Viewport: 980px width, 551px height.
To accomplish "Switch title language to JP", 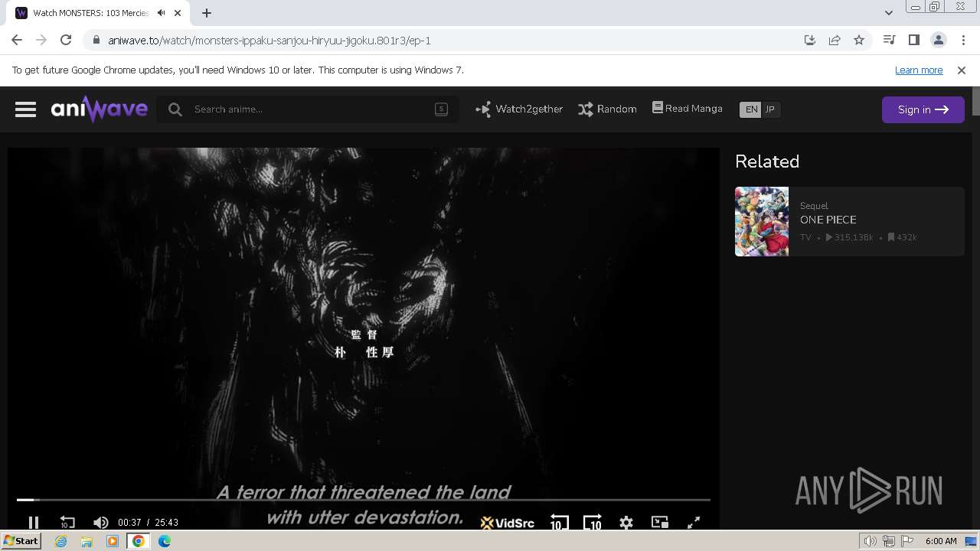I will point(770,109).
